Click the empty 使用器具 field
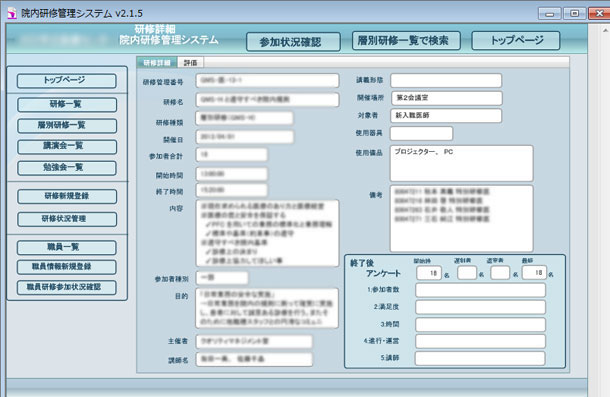Image resolution: width=610 pixels, height=397 pixels. pyautogui.click(x=422, y=134)
